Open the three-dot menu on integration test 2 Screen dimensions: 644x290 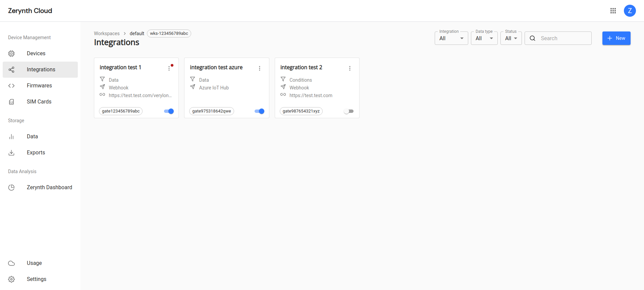[x=350, y=68]
